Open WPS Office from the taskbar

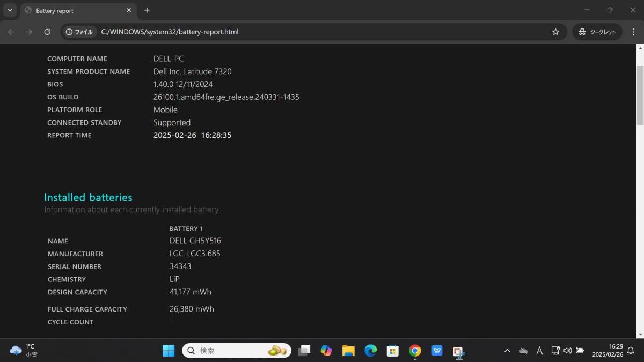(x=437, y=351)
